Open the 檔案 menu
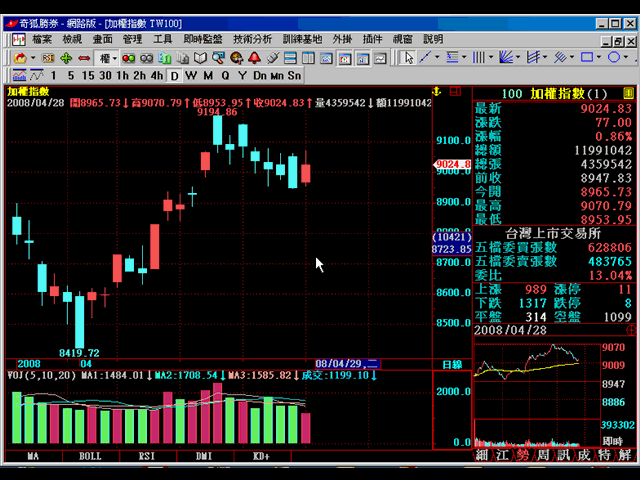The image size is (640, 480). pyautogui.click(x=42, y=39)
